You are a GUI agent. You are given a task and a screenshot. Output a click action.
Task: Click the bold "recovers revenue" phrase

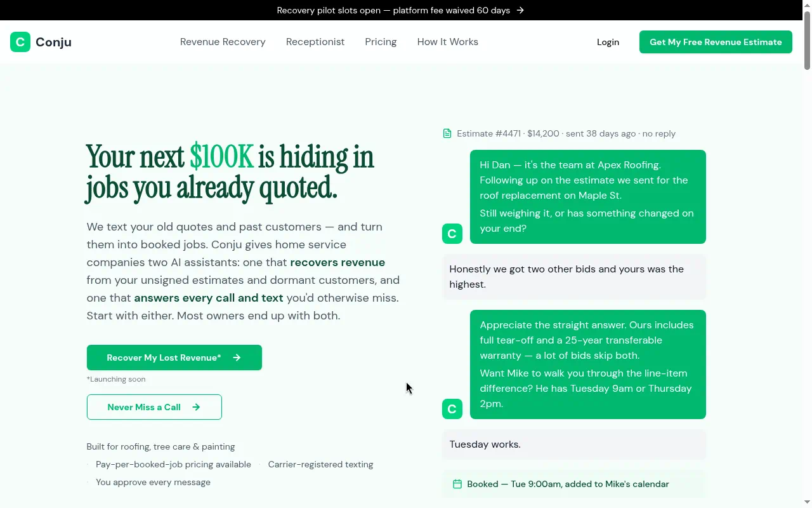337,262
